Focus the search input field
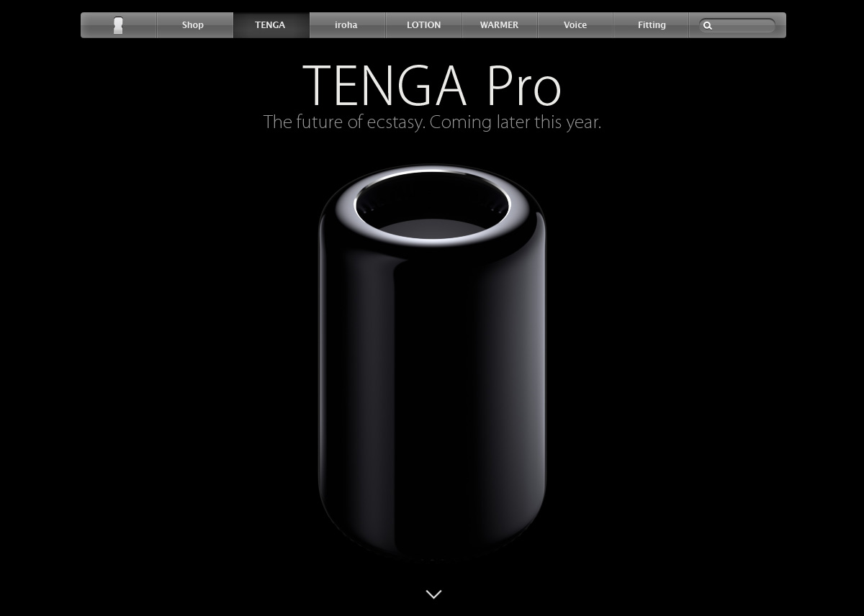Screen dimensions: 864x616 click(x=738, y=25)
